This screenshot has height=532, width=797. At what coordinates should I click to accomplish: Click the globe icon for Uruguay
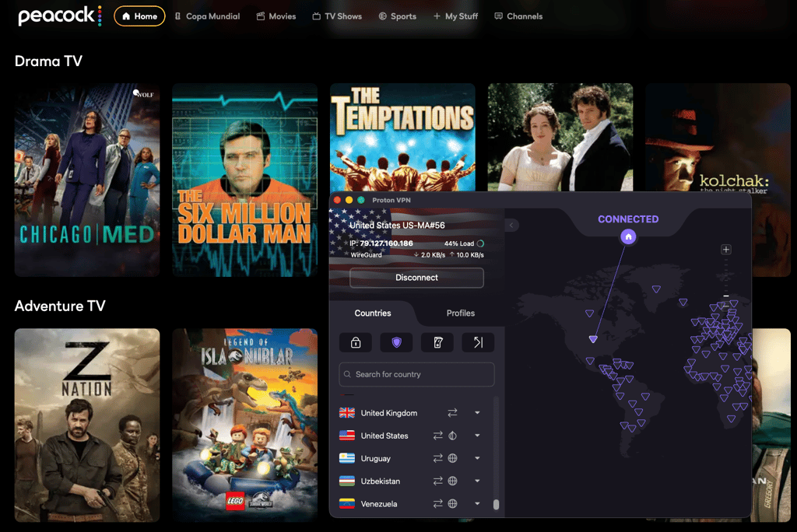452,458
